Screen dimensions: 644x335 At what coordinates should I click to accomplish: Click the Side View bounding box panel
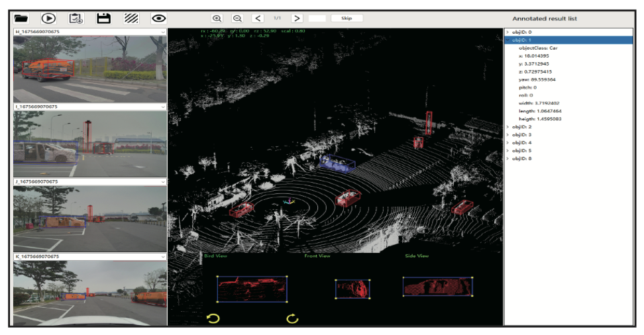point(438,287)
